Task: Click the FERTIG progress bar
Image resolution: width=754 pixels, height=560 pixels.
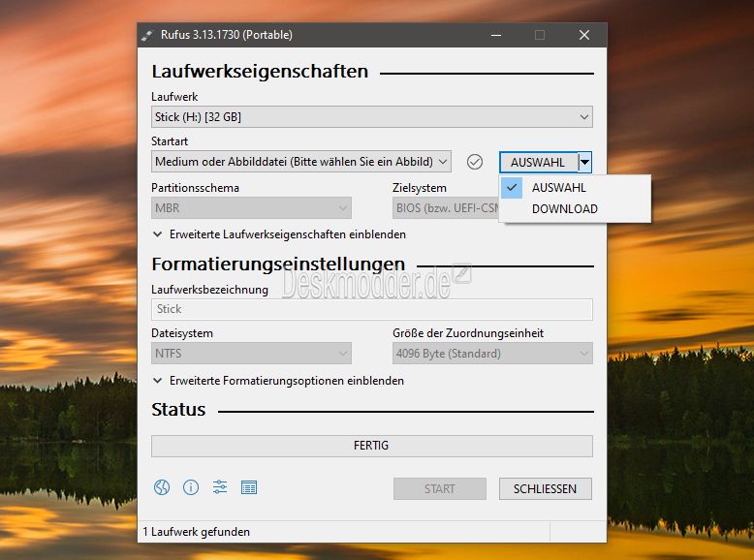Action: pos(372,446)
